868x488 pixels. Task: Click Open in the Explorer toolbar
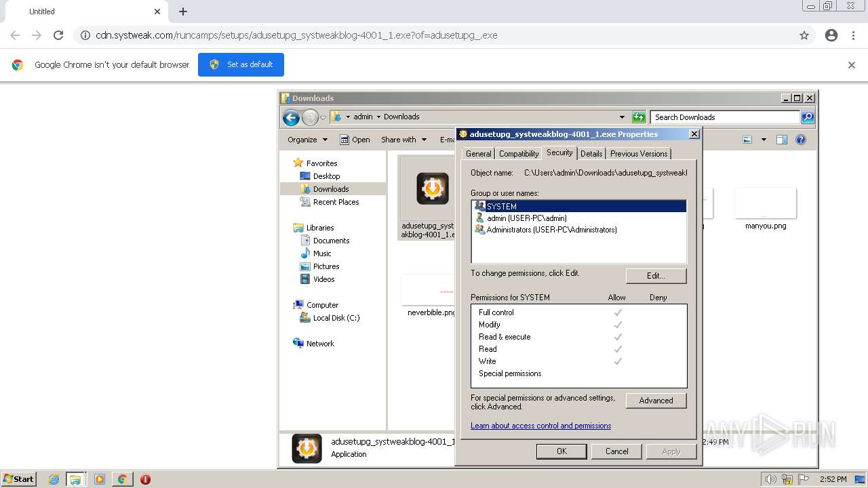click(355, 140)
